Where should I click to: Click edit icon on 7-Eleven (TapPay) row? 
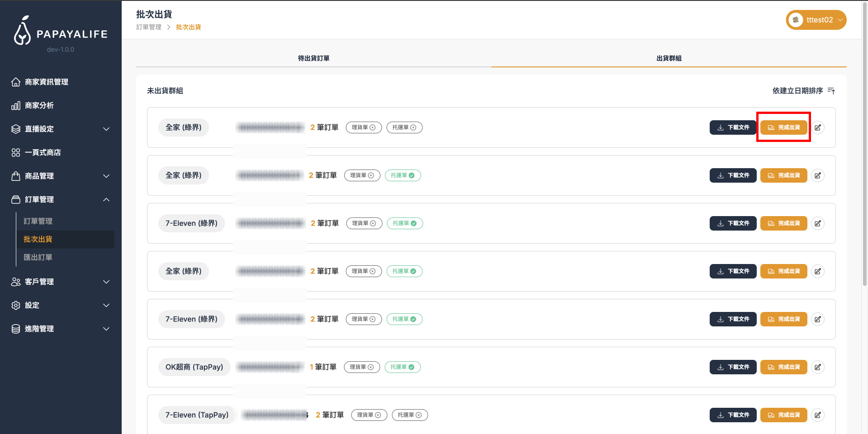point(817,415)
